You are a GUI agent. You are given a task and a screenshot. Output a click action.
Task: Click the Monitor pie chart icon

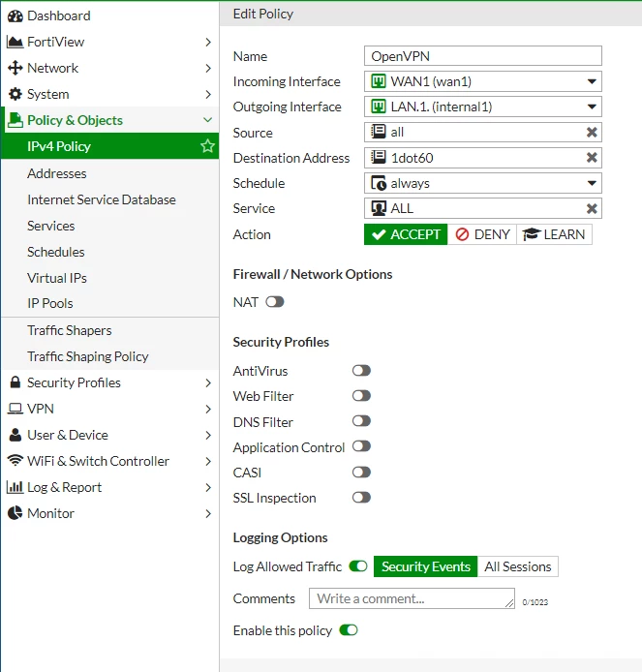15,513
